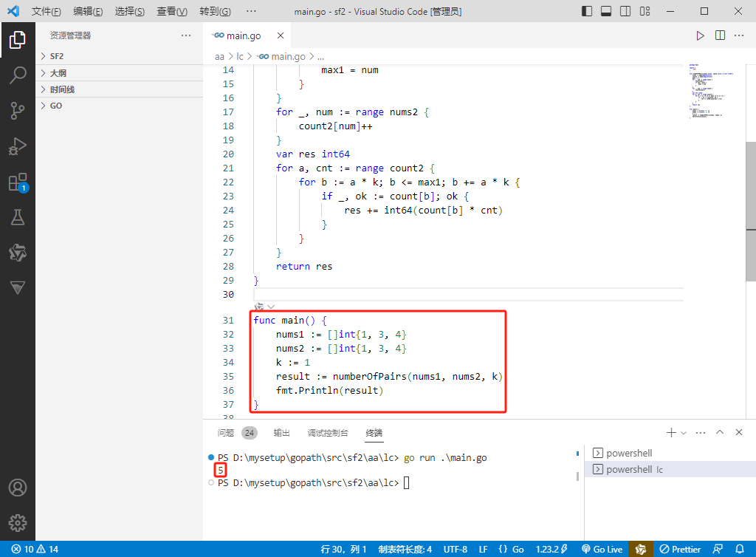The width and height of the screenshot is (756, 557).
Task: Maximize the terminal panel size
Action: 720,433
